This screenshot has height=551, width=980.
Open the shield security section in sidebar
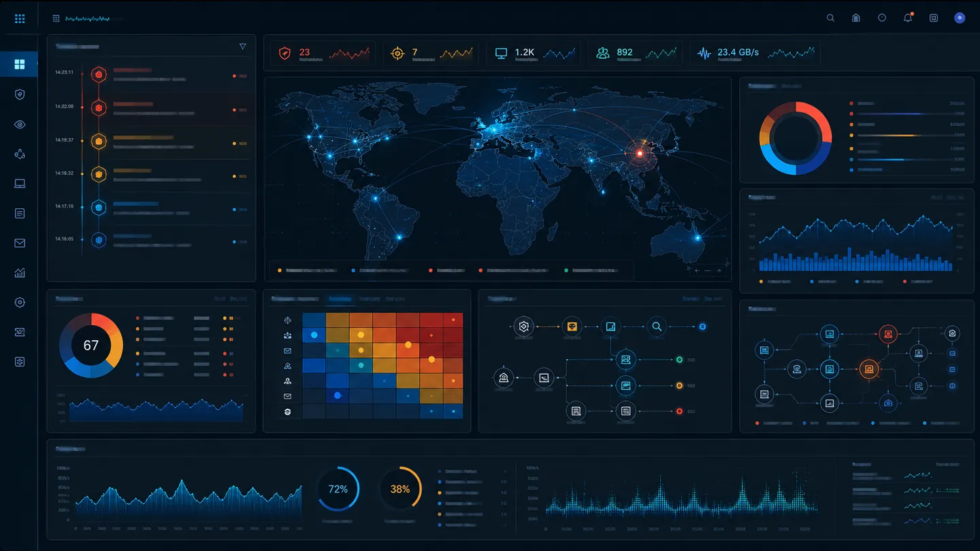20,95
